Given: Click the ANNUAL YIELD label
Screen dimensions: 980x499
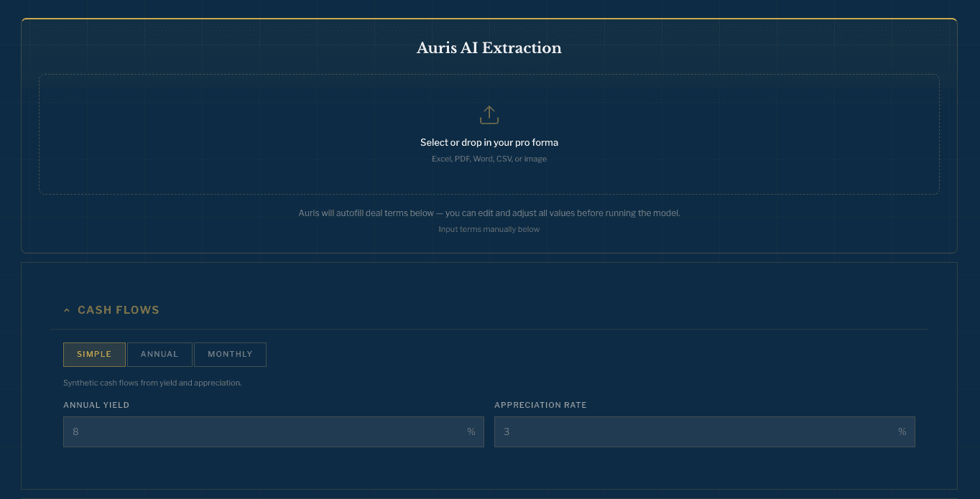Looking at the screenshot, I should [96, 405].
